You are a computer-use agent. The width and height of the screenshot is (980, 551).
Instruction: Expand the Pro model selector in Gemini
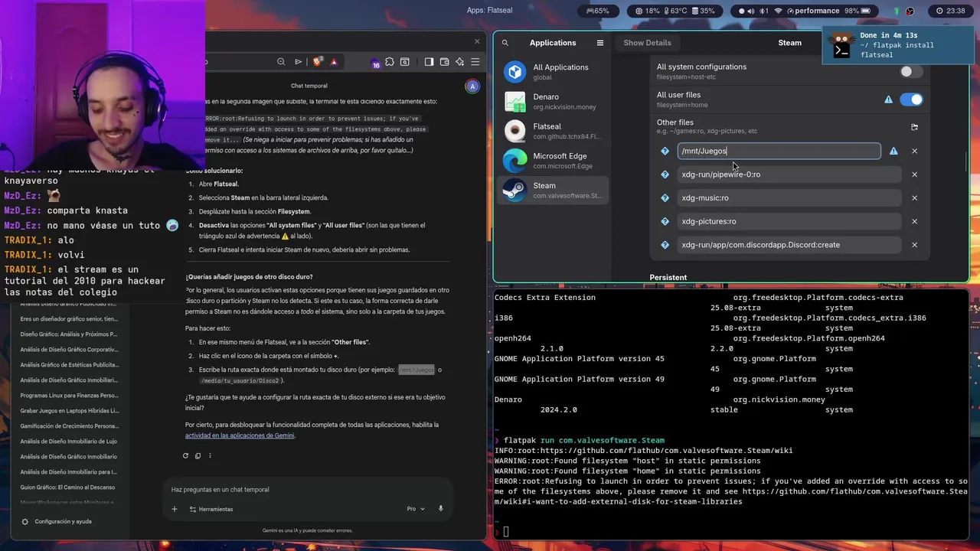pyautogui.click(x=416, y=509)
